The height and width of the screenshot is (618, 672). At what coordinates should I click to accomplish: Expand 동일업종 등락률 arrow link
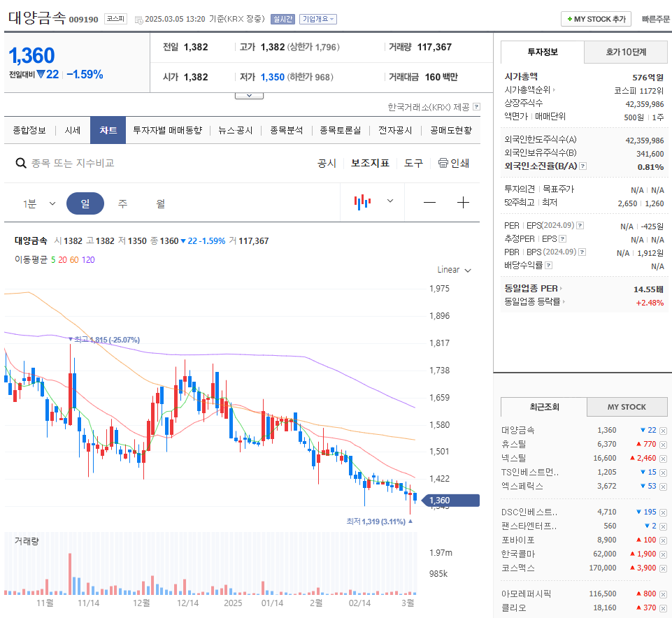tap(534, 302)
